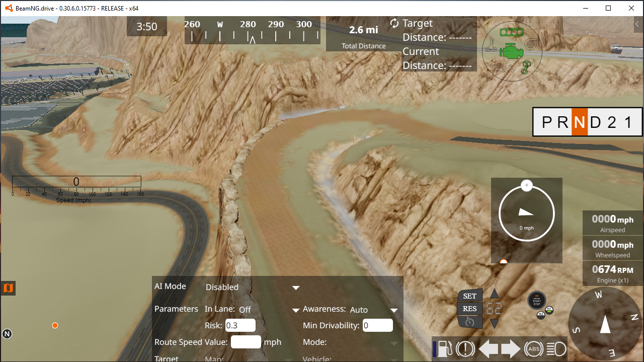Open the Awareness Auto dropdown

click(374, 310)
